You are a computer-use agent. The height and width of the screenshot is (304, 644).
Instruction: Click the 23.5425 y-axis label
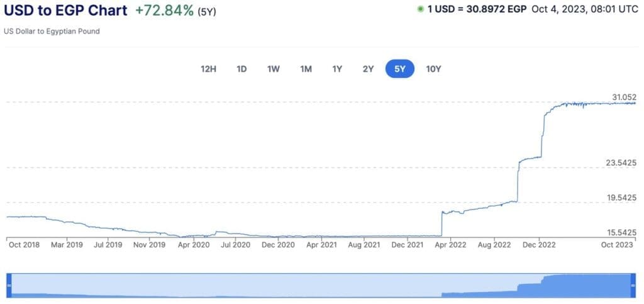621,163
